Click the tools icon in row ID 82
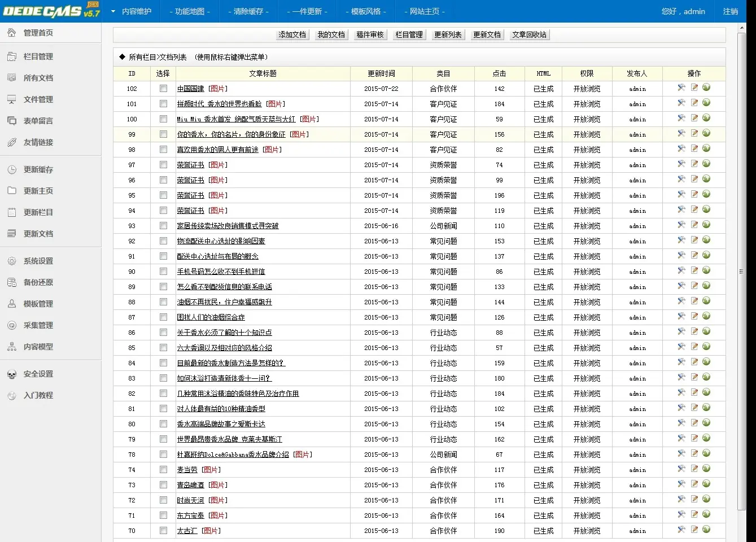This screenshot has width=756, height=542. coord(681,392)
